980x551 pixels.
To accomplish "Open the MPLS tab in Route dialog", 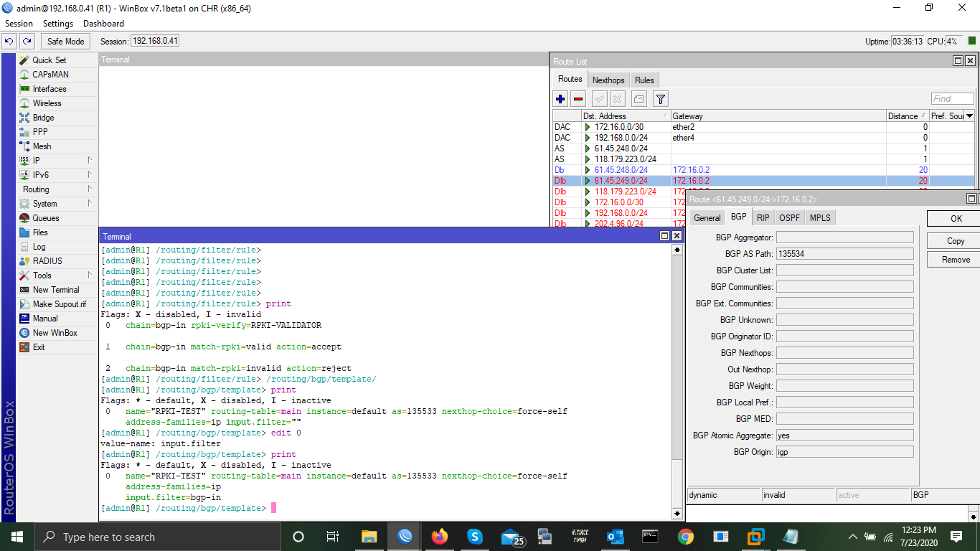I will 820,218.
